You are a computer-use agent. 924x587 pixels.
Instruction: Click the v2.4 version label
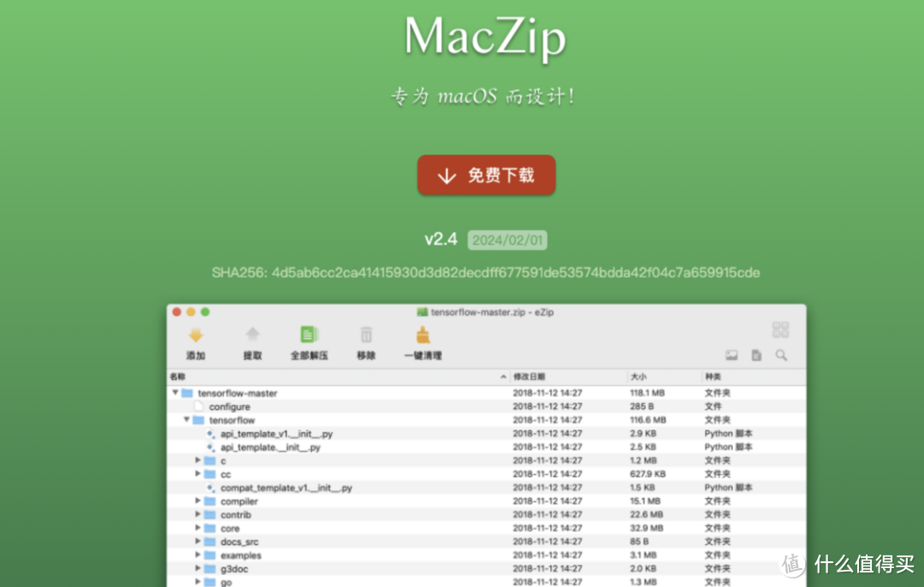coord(441,240)
